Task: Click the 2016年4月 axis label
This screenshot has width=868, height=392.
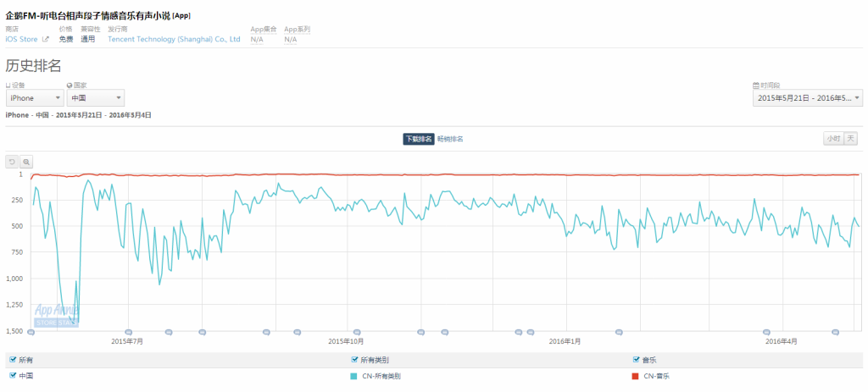Action: 782,341
